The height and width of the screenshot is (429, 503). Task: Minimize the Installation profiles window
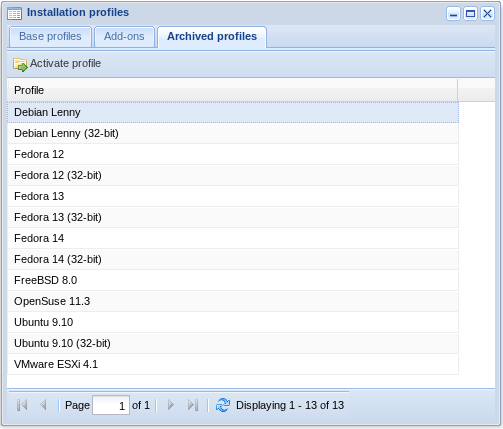453,14
